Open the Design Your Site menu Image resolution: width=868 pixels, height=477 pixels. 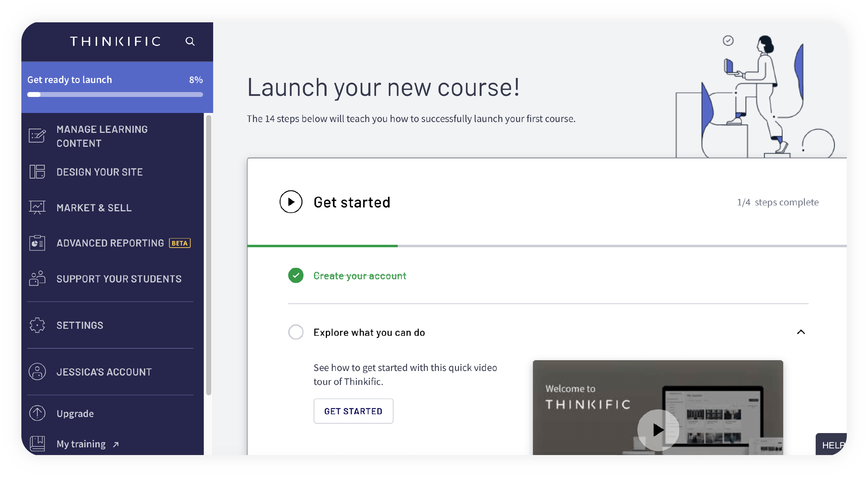(100, 172)
